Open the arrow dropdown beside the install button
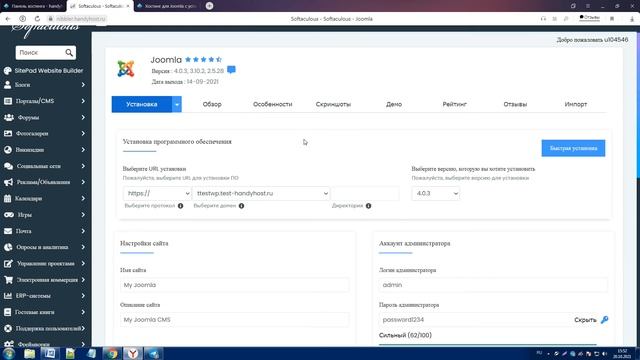 click(177, 104)
